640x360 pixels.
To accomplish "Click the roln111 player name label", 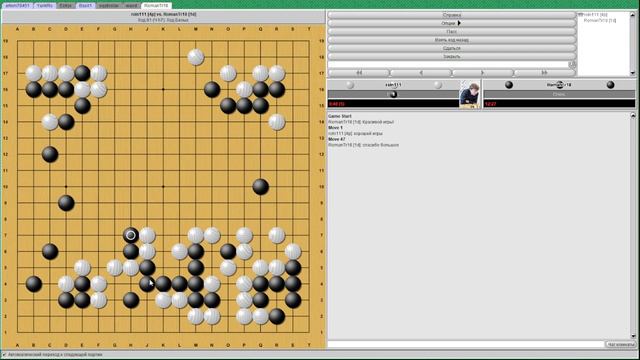I will tap(393, 85).
